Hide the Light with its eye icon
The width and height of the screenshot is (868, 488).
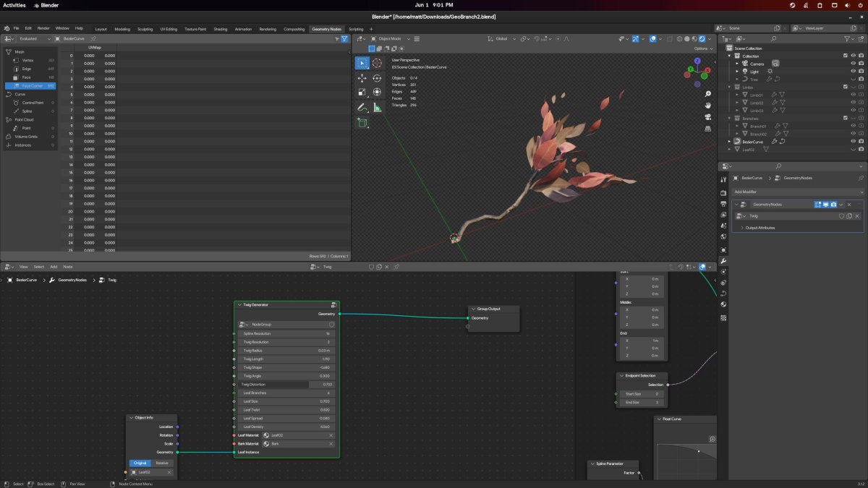click(x=854, y=72)
